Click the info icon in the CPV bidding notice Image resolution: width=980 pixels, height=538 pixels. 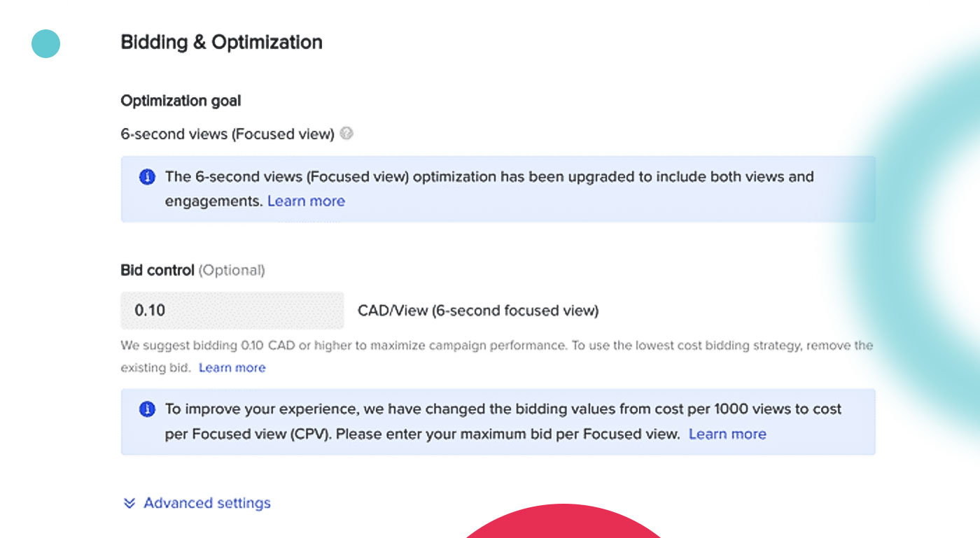coord(147,409)
